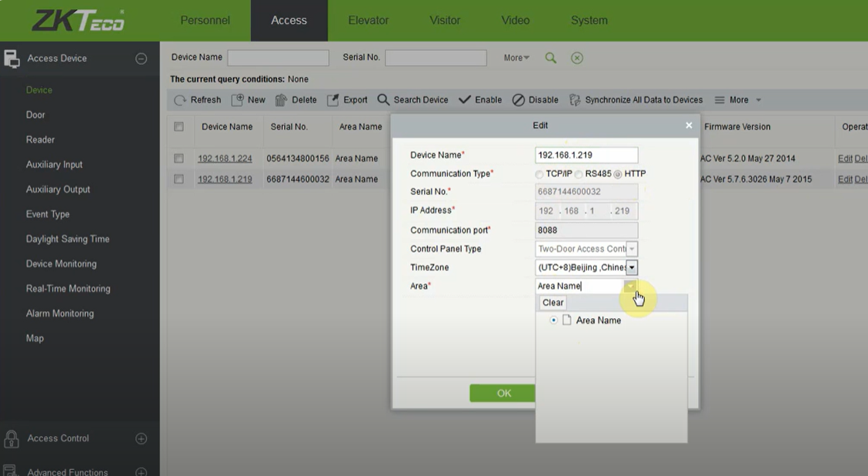The width and height of the screenshot is (868, 476).
Task: Click the Advanced Functions sidebar icon
Action: pos(10,471)
